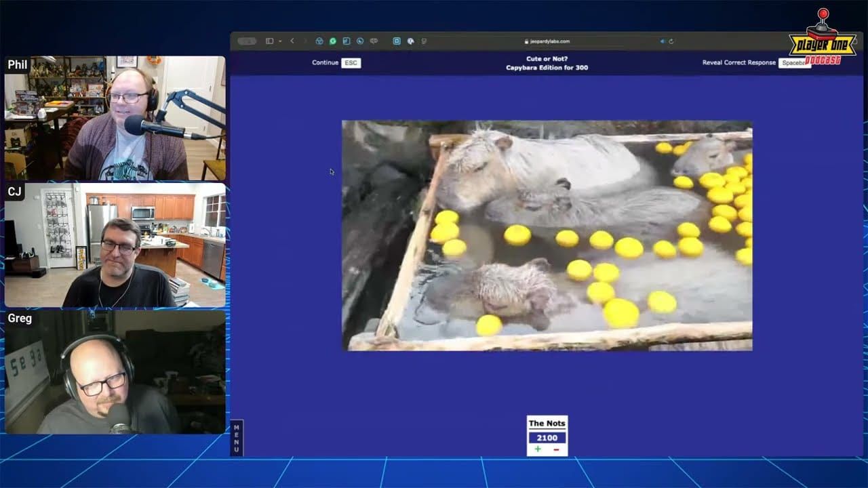Click the first circular extension icon
The image size is (868, 488).
click(x=319, y=41)
